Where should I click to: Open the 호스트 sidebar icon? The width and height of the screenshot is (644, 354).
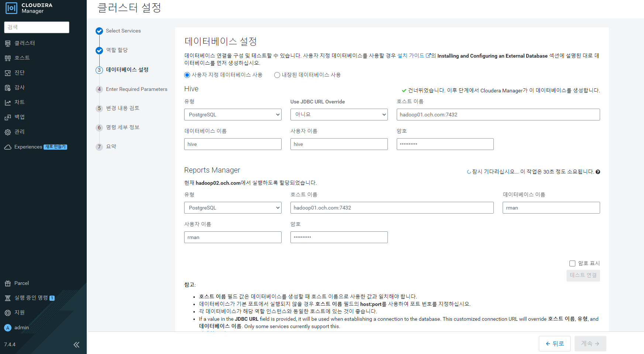click(x=8, y=58)
